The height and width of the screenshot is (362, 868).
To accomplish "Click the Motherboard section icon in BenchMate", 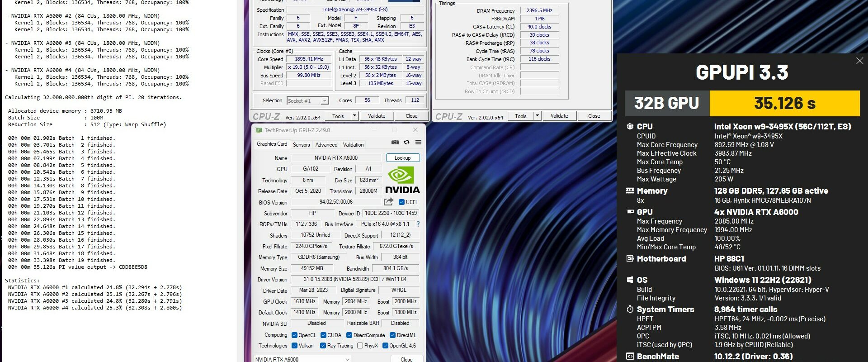I will pos(630,259).
